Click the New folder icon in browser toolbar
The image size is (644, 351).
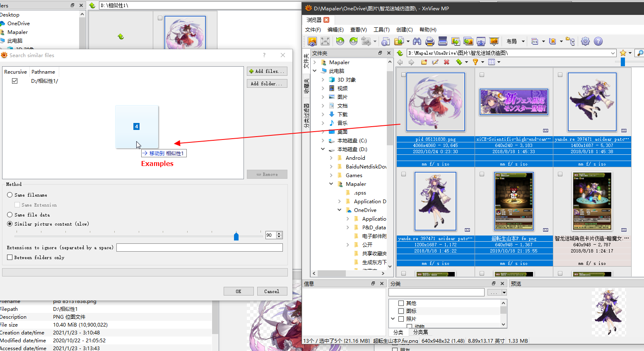[424, 62]
